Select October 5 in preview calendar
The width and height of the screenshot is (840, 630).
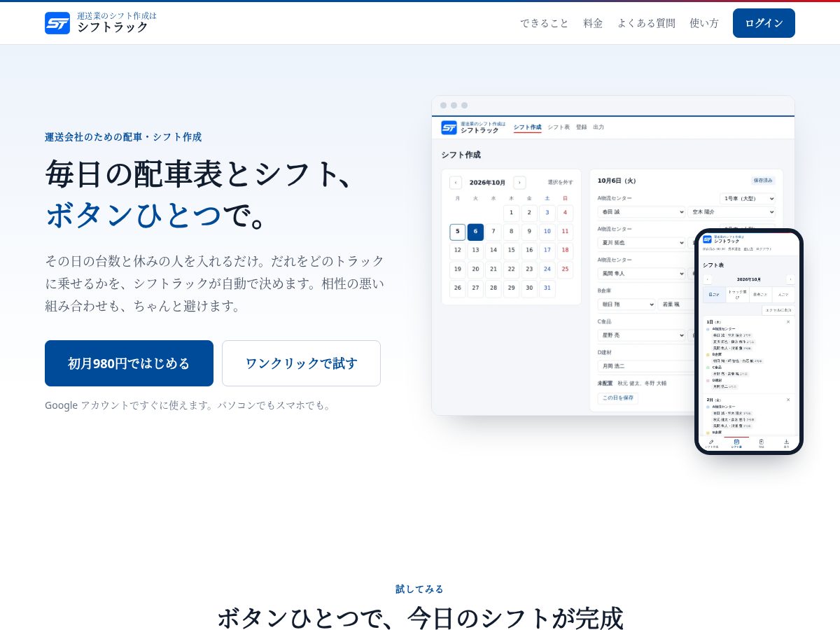click(458, 232)
